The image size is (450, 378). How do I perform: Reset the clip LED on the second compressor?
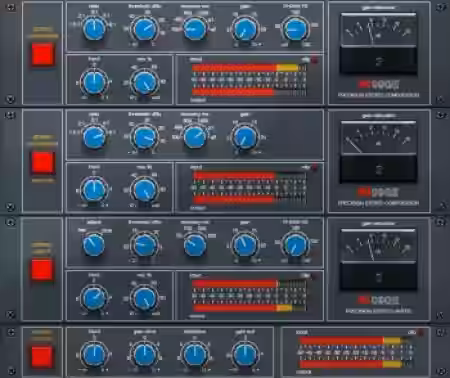tap(314, 168)
